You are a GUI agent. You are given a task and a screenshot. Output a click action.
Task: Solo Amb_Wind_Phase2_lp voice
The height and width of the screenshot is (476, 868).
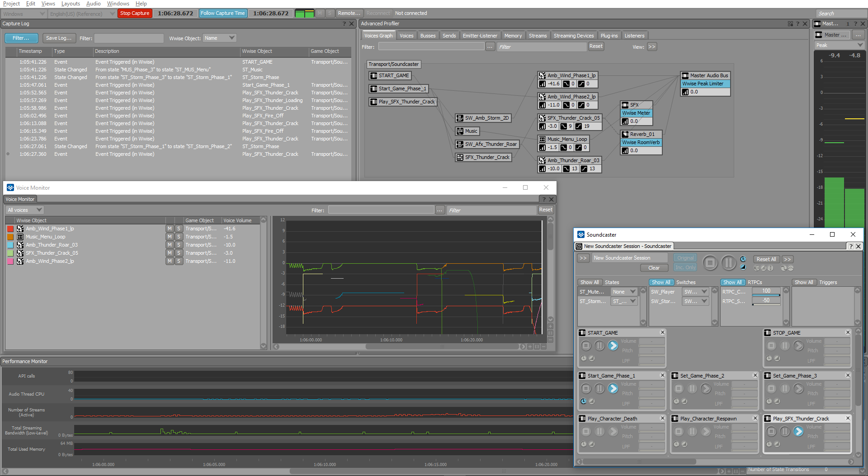(179, 261)
